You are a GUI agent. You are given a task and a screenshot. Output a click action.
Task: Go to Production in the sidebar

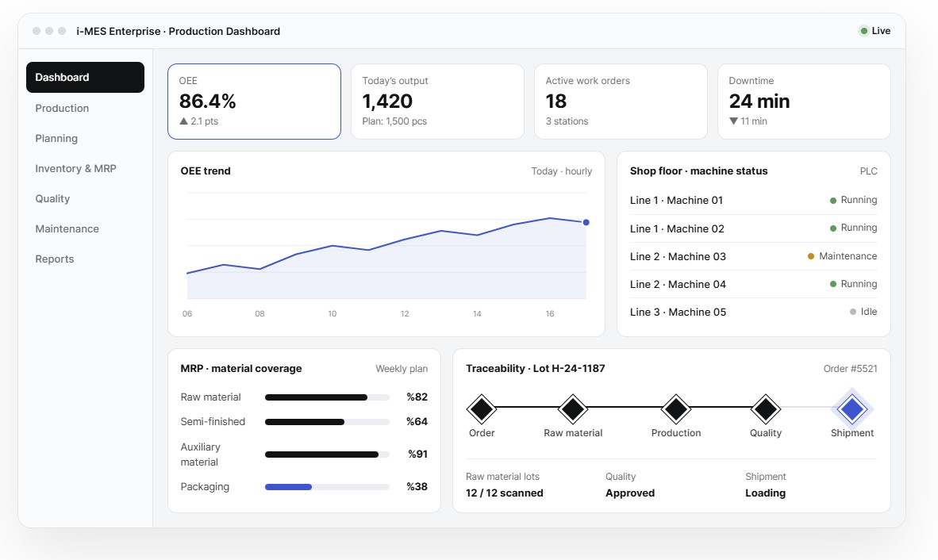[x=85, y=108]
